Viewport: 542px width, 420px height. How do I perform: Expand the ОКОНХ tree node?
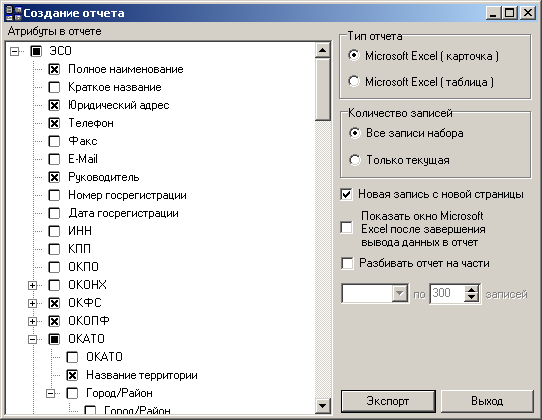click(x=32, y=285)
